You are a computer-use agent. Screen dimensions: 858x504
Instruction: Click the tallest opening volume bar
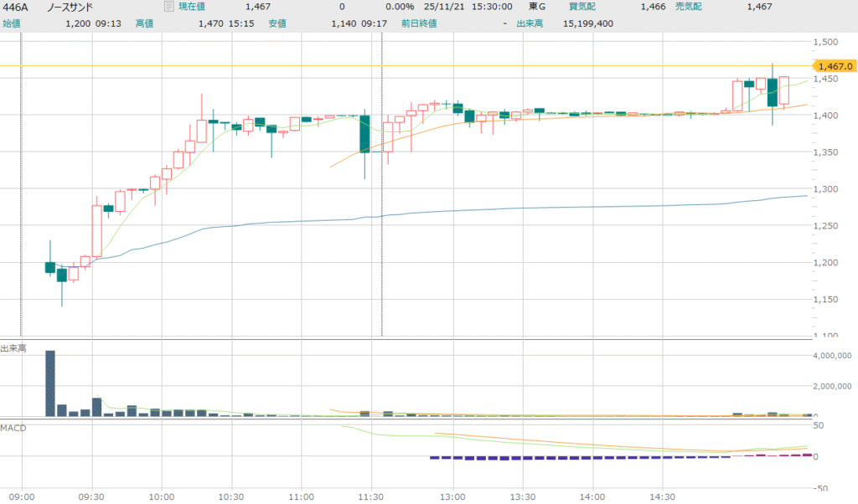click(x=50, y=383)
